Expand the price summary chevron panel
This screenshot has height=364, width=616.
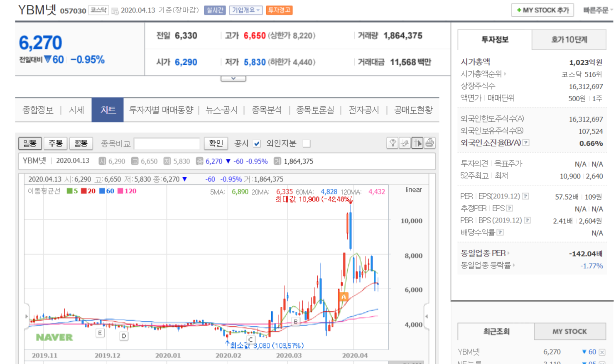point(233,78)
